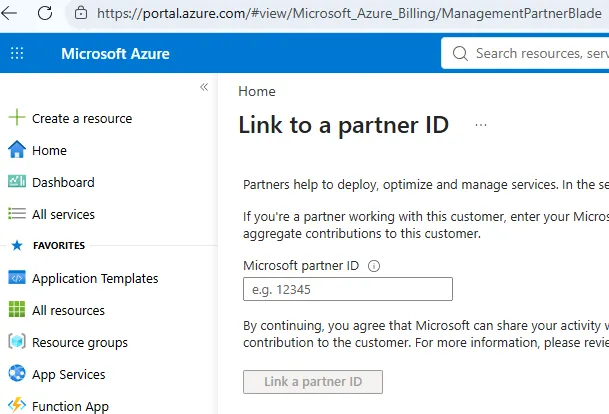Click the Create a resource plus icon

[17, 118]
